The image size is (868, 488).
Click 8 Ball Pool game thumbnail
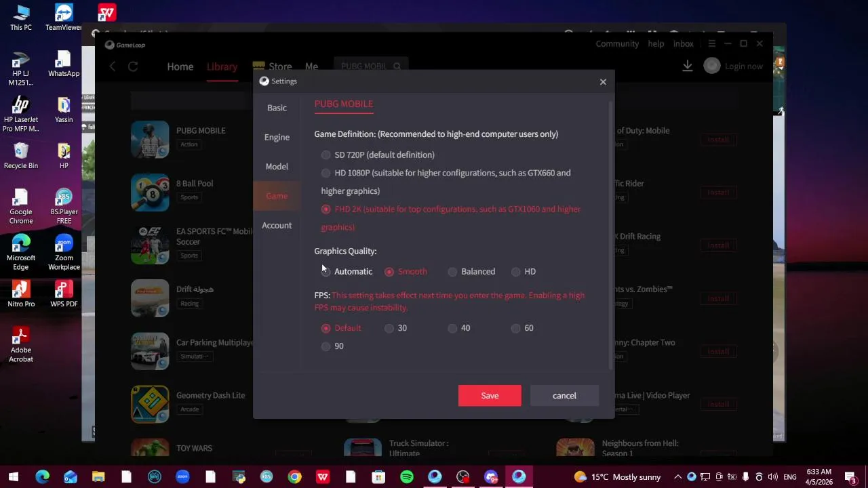coord(150,192)
